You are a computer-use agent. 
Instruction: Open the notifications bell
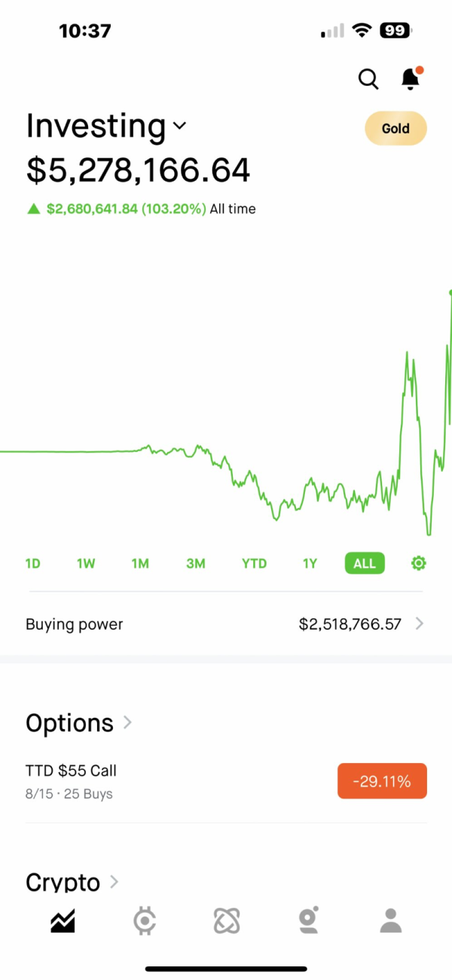coord(411,78)
